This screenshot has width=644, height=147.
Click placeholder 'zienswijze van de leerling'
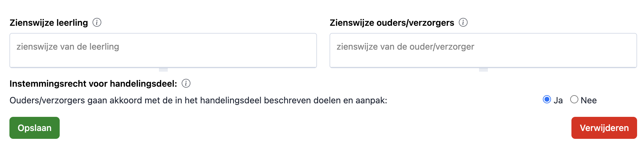pyautogui.click(x=68, y=47)
